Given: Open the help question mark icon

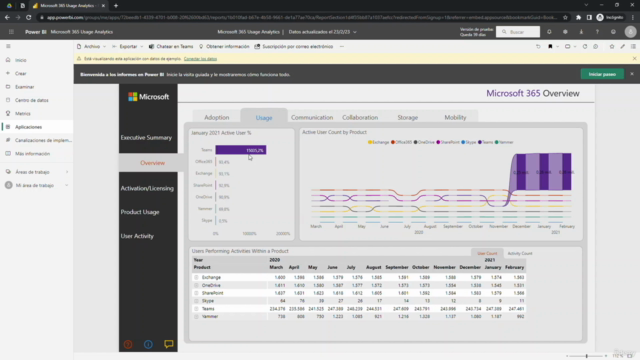Looking at the screenshot, I should pyautogui.click(x=597, y=32).
